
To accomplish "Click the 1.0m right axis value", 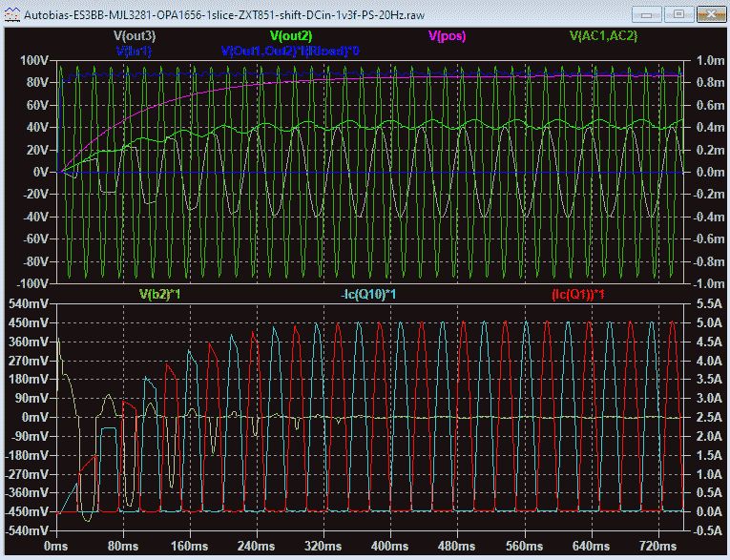I will click(x=711, y=60).
